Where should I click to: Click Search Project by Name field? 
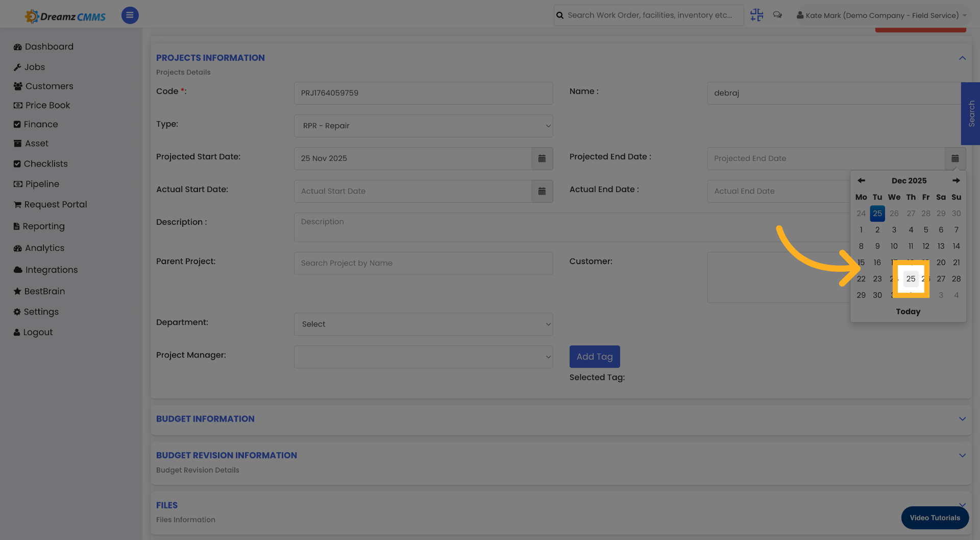pos(423,263)
